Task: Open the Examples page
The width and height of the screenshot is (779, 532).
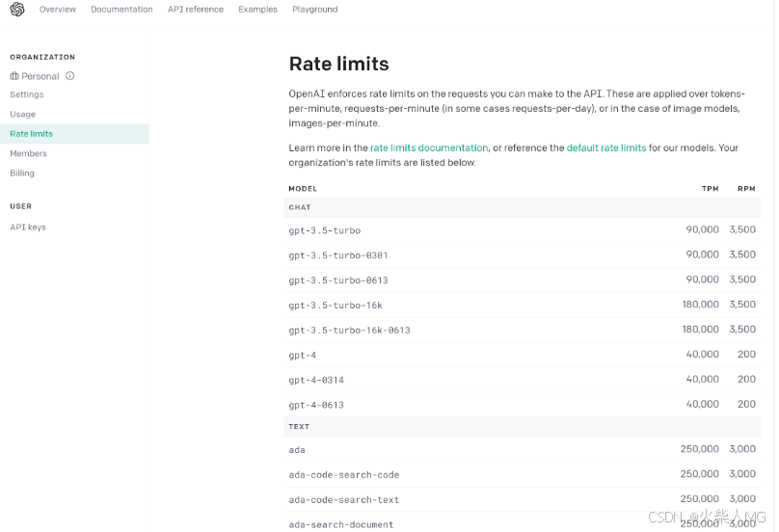Action: pos(257,10)
